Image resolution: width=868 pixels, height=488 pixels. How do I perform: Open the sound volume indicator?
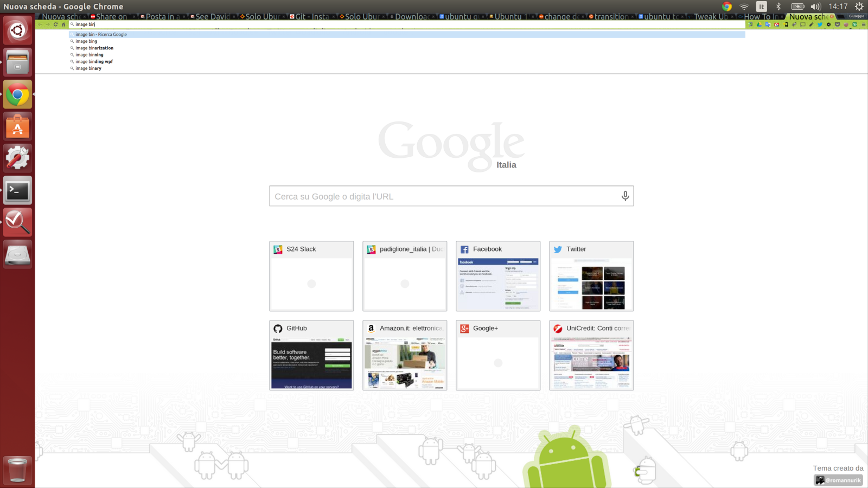pos(815,7)
